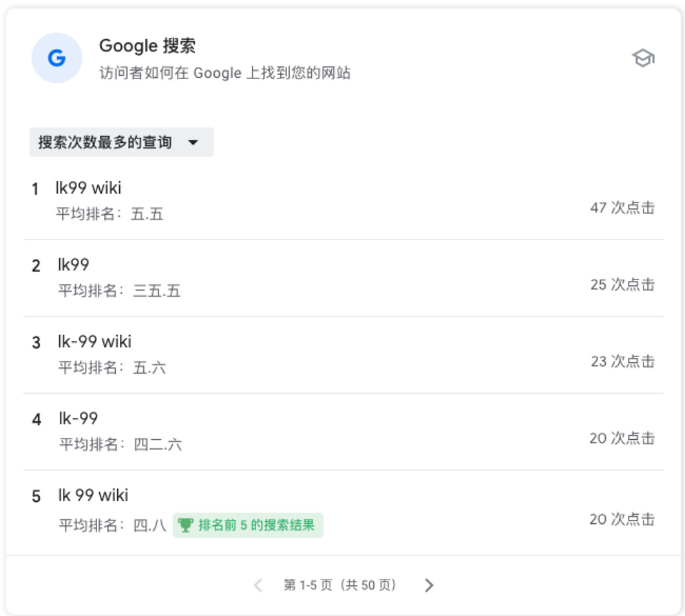Screen dimensions: 685x616
Task: Click the Google G logo icon
Action: tap(57, 58)
